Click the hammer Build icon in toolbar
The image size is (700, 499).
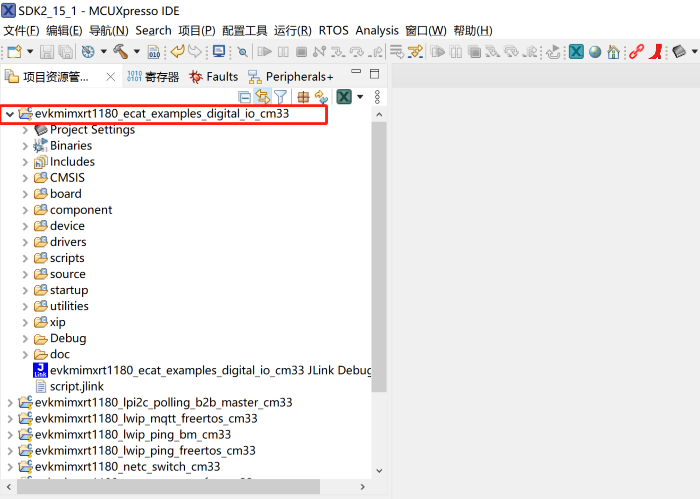(x=120, y=51)
